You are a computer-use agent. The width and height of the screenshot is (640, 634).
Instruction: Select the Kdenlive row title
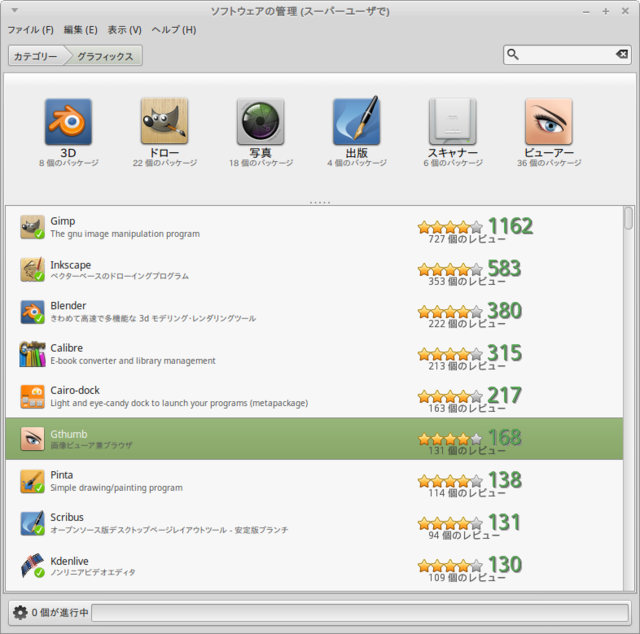coord(69,561)
